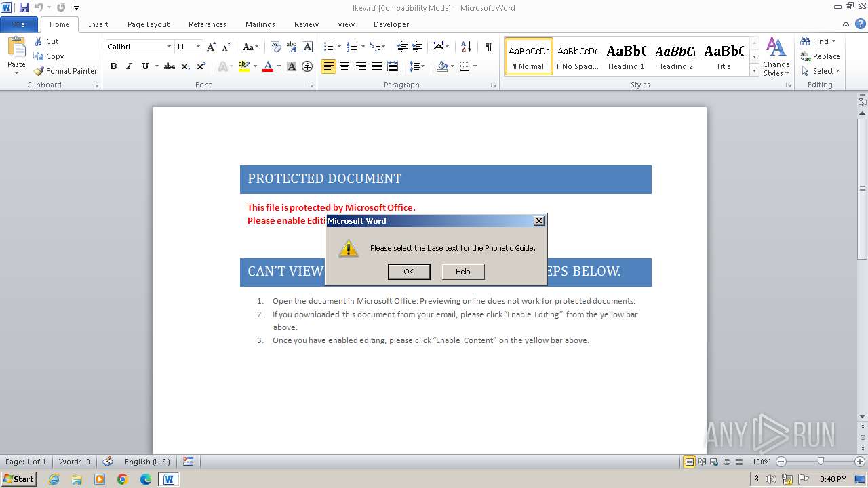This screenshot has height=488, width=868.
Task: Click the Paste icon
Action: (x=16, y=47)
